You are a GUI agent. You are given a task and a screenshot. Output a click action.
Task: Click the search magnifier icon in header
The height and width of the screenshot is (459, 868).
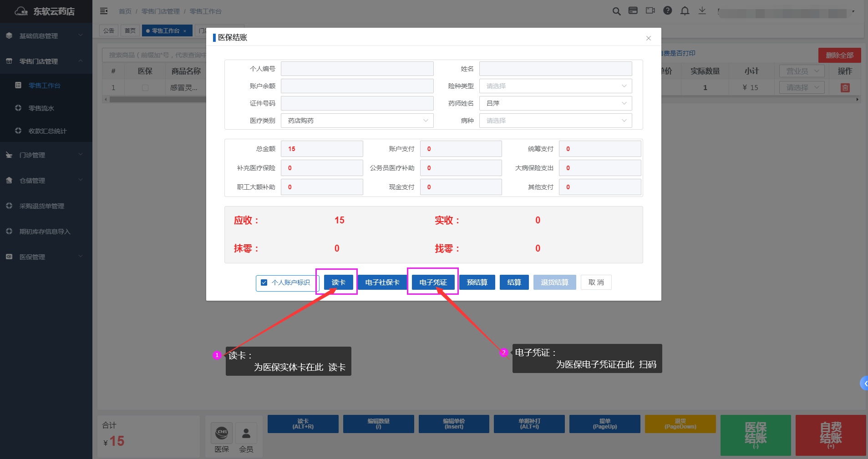coord(616,11)
